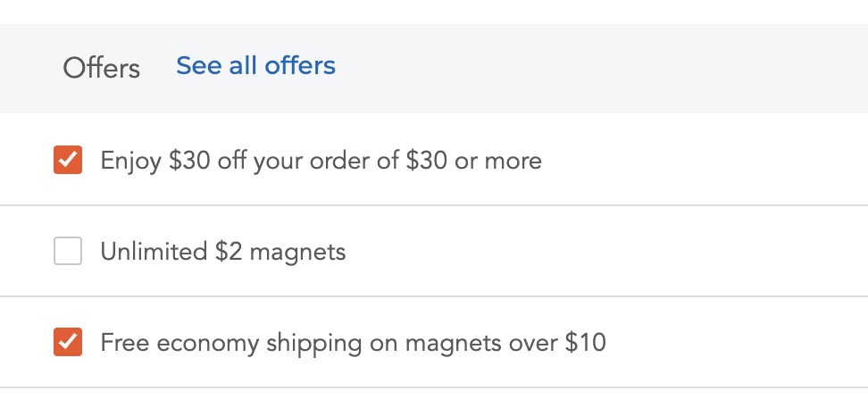Toggle the orange checkbox for economy shipping offer

[68, 342]
